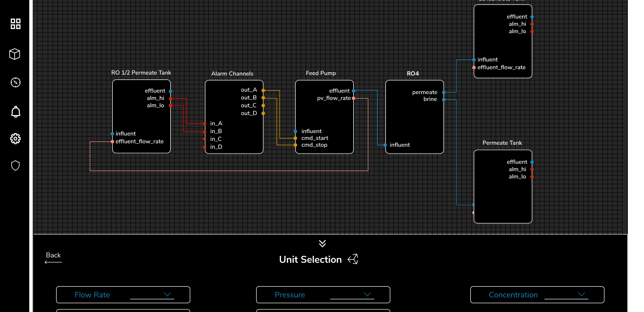Image resolution: width=644 pixels, height=312 pixels.
Task: Click top-right tank influent port
Action: pyautogui.click(x=474, y=59)
